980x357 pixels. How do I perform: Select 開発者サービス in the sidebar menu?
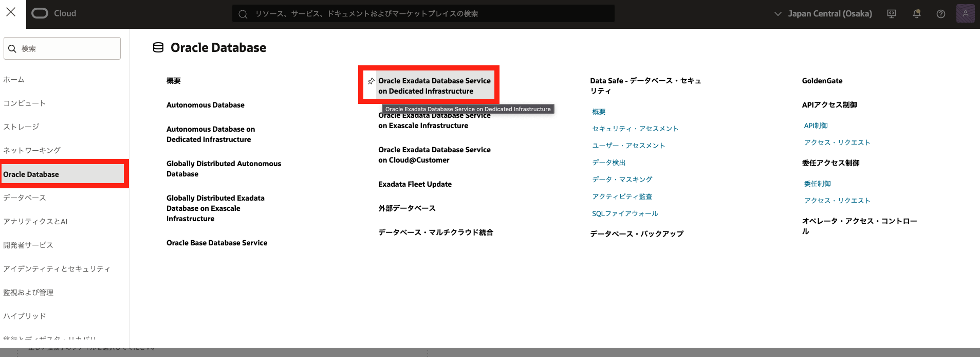[28, 245]
